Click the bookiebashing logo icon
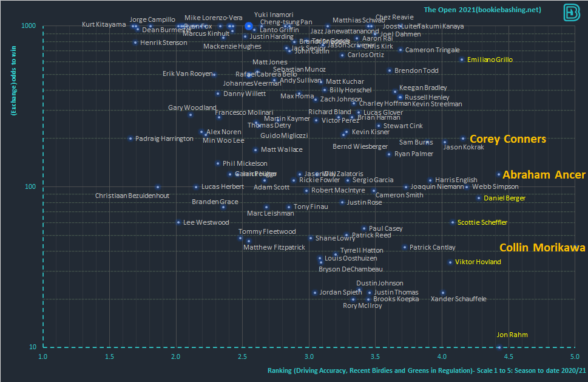588x382 pixels. [572, 12]
